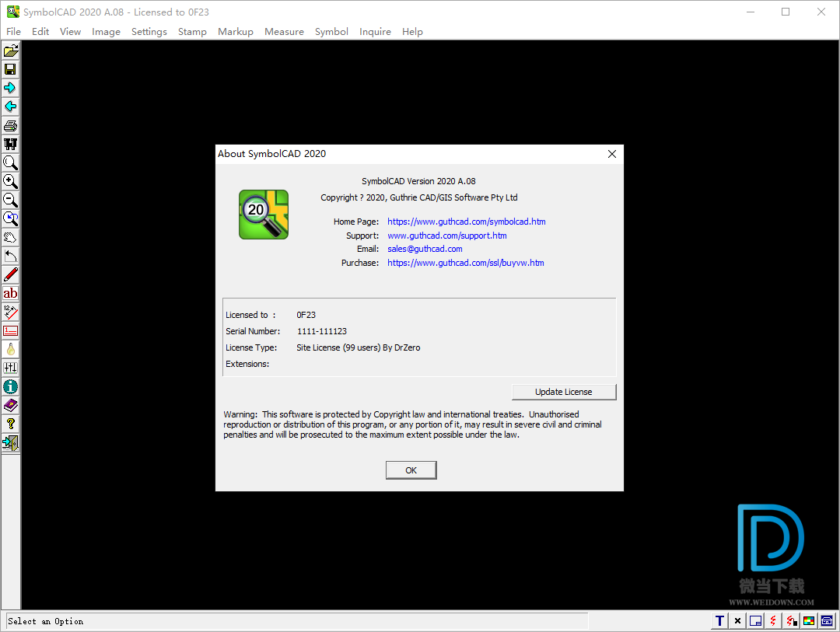Open the Measure menu
Screen dimensions: 840x632
point(284,32)
